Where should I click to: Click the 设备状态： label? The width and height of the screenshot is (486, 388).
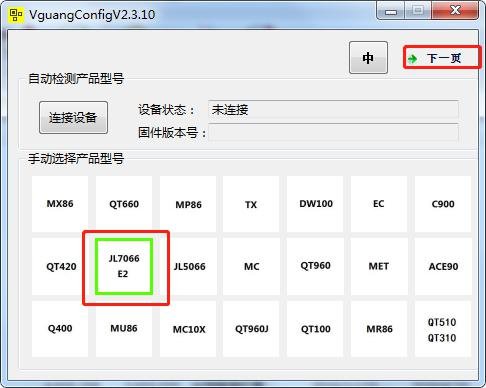pos(166,110)
